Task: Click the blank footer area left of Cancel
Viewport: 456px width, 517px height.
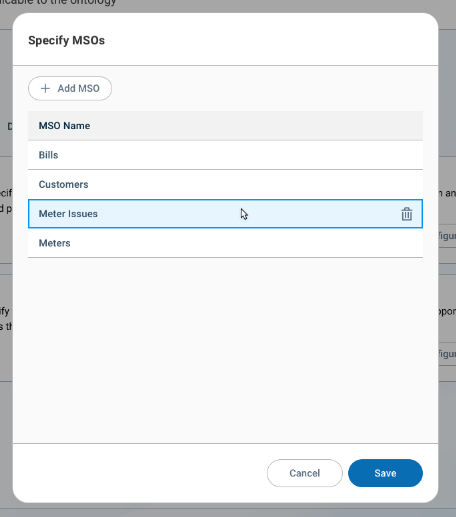Action: point(140,473)
